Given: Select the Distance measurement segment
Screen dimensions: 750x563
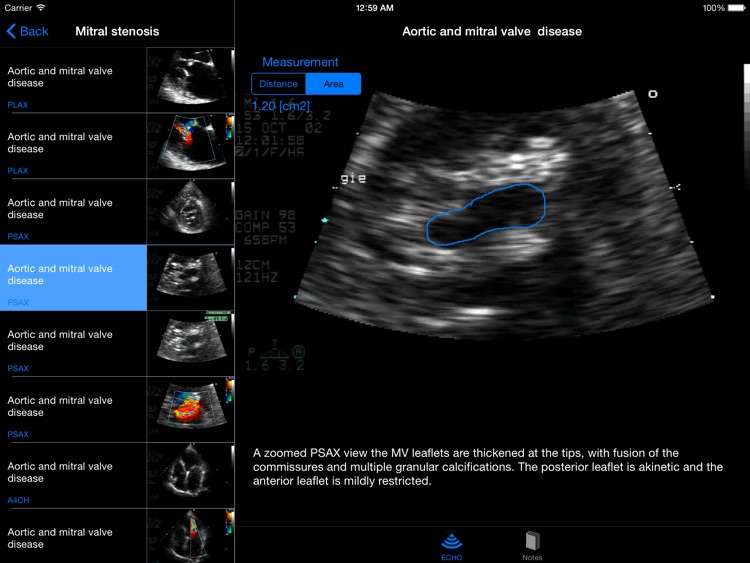Looking at the screenshot, I should [x=278, y=84].
